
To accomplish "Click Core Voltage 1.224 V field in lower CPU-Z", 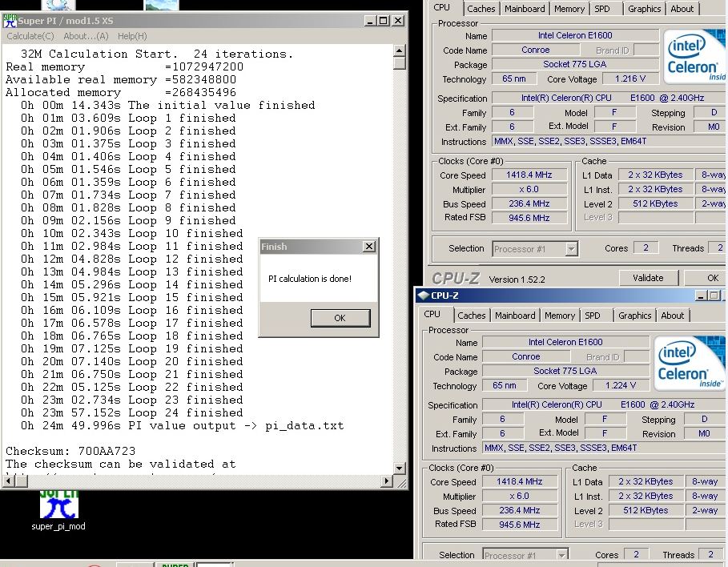I will [x=621, y=385].
